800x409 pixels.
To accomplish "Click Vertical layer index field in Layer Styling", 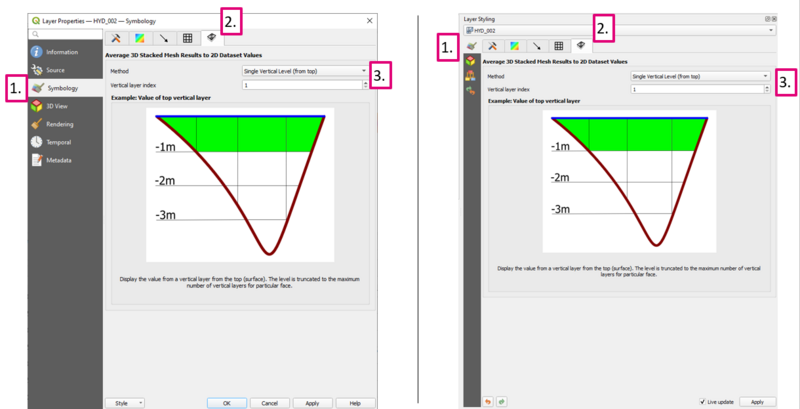I will [x=697, y=89].
